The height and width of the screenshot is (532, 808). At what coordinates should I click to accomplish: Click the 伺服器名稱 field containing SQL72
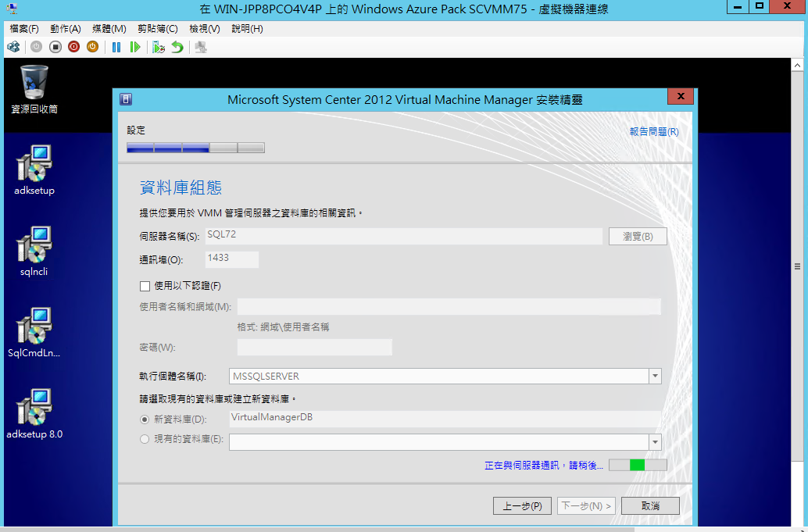(404, 237)
